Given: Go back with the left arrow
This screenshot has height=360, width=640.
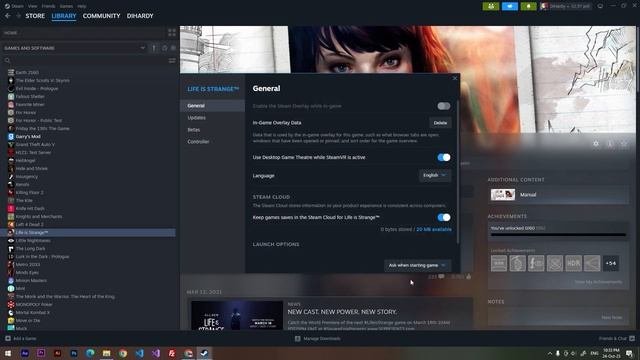Looking at the screenshot, I should point(8,16).
